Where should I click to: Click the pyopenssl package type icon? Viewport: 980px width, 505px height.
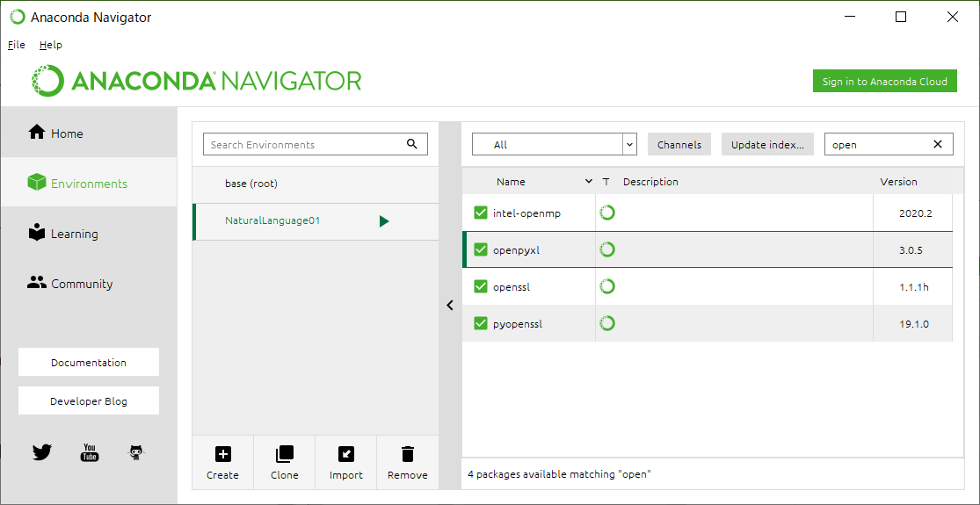point(606,323)
